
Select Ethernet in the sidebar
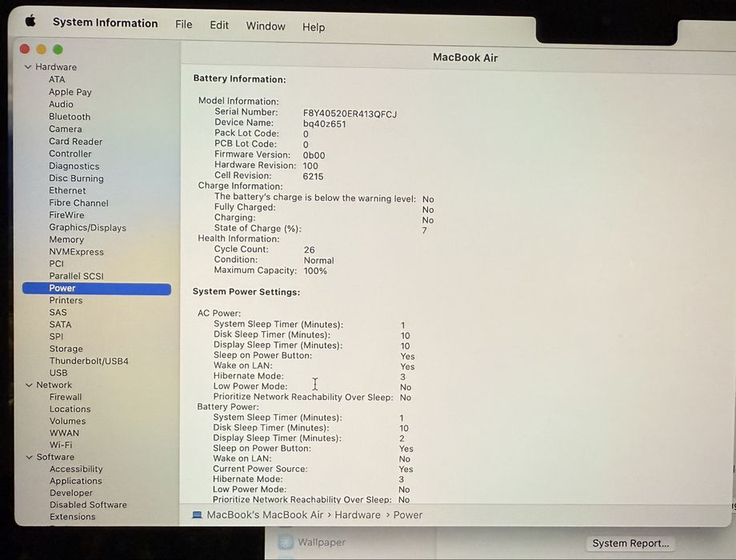67,190
